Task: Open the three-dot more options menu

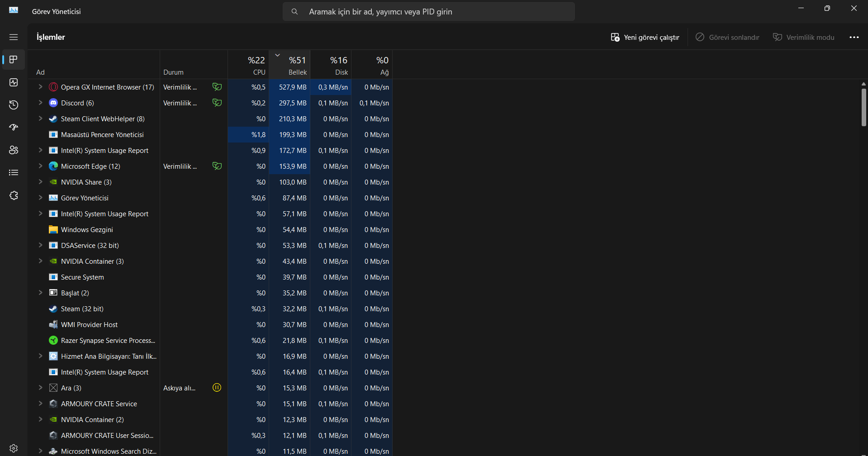Action: pyautogui.click(x=854, y=37)
